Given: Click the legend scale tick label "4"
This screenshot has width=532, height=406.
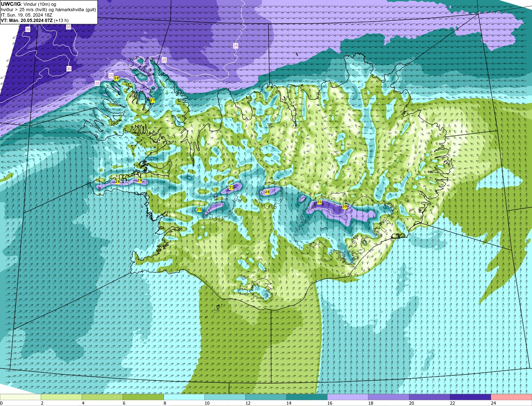Looking at the screenshot, I should pos(83,403).
